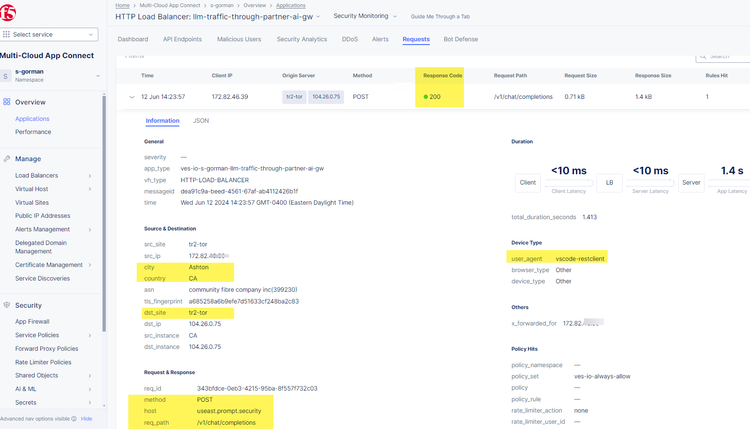The image size is (750, 429).
Task: Click the 172.82.46.39 client IP cell
Action: pos(230,97)
